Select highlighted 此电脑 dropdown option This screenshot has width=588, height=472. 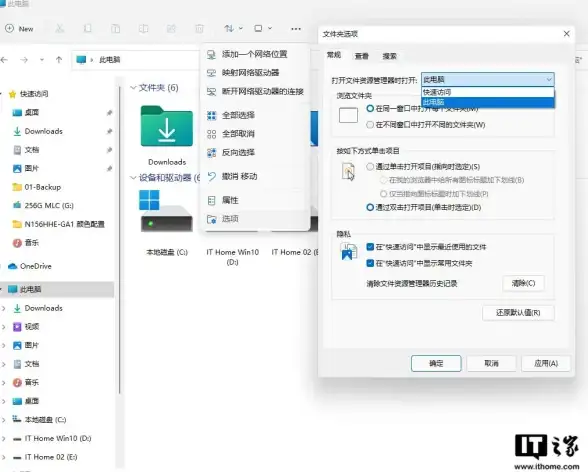pyautogui.click(x=488, y=102)
